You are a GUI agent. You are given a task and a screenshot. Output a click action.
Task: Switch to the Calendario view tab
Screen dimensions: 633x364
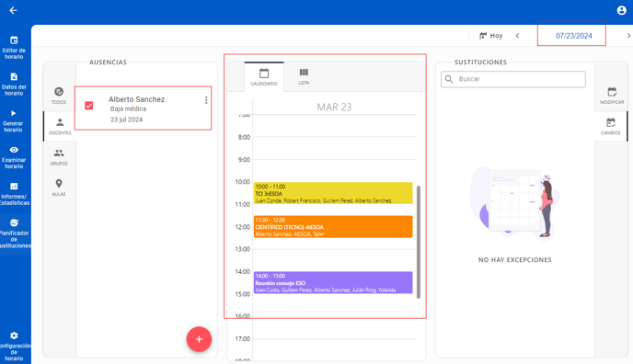point(264,76)
